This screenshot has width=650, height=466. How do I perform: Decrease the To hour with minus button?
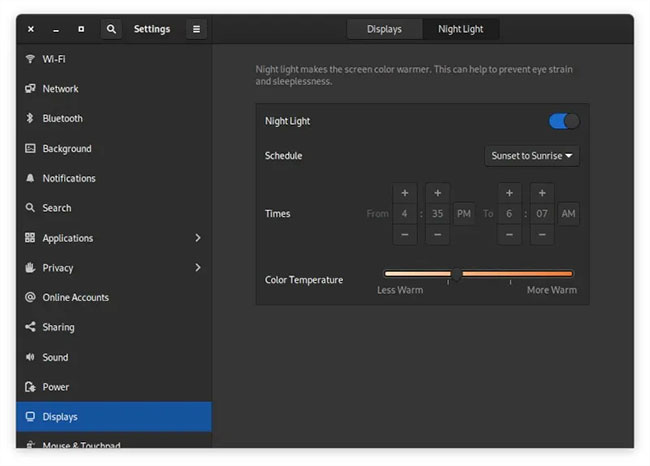509,235
